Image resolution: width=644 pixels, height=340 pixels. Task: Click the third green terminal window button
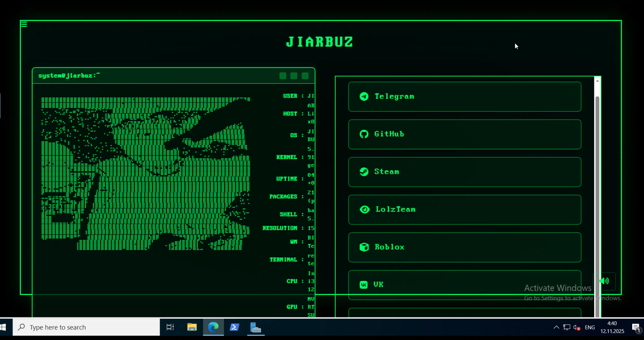tap(305, 76)
